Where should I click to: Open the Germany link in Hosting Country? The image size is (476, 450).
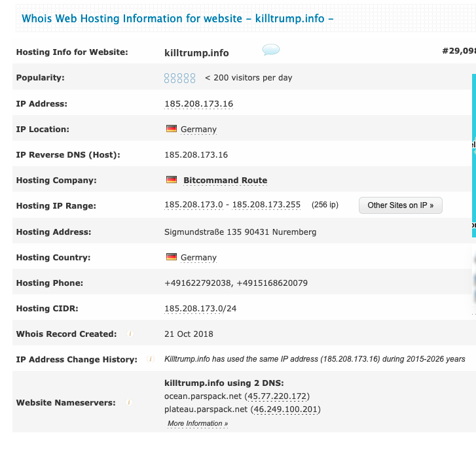click(198, 258)
